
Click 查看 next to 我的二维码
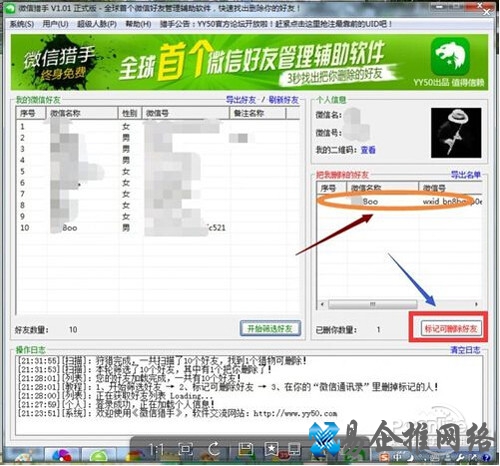click(x=368, y=150)
